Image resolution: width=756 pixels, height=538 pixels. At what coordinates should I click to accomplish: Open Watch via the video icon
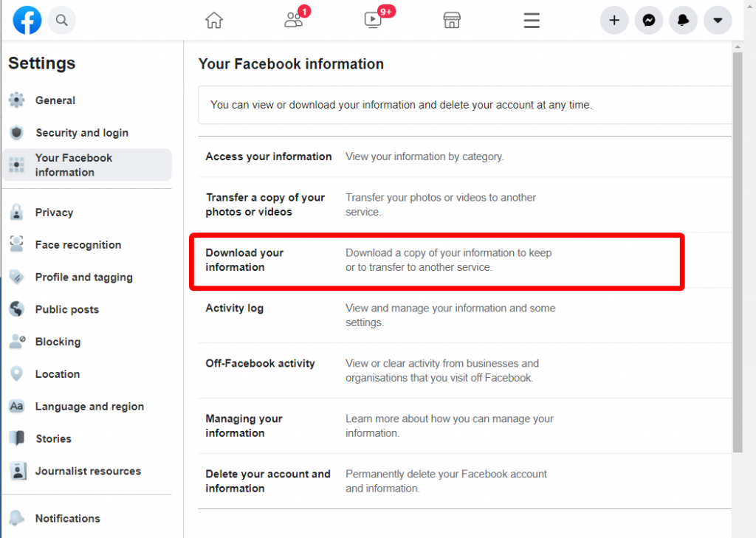point(373,20)
